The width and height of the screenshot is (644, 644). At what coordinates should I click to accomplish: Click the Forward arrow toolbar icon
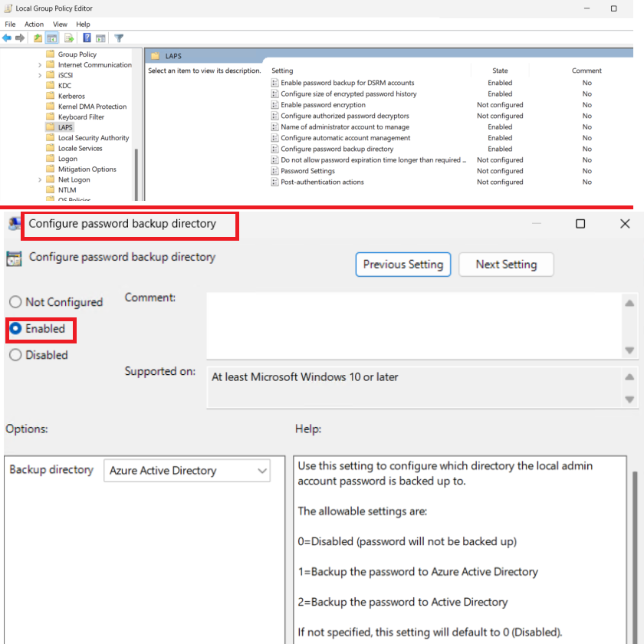point(19,38)
